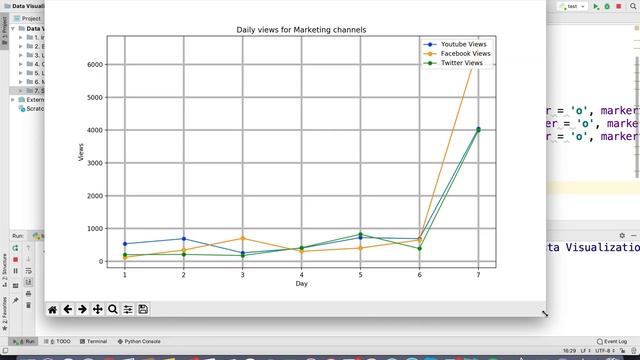Click the LF line separator indicator
Screen dimensions: 640x360
pyautogui.click(x=585, y=351)
